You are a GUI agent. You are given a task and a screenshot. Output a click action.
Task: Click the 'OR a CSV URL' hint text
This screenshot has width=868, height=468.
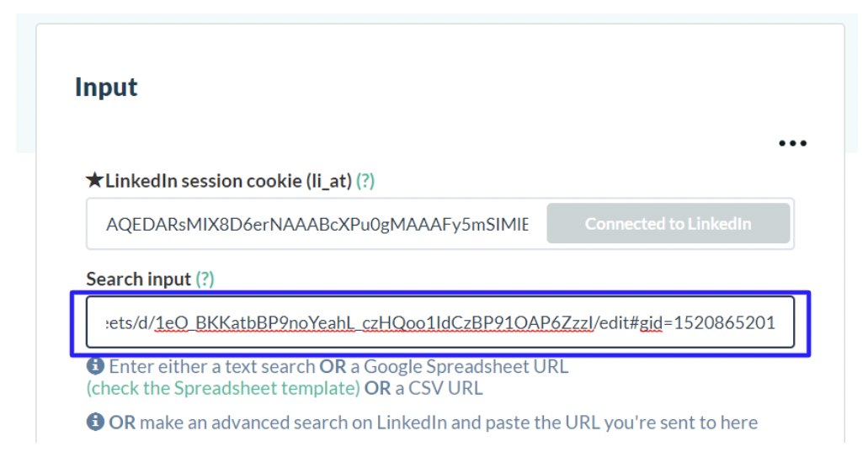tap(423, 388)
